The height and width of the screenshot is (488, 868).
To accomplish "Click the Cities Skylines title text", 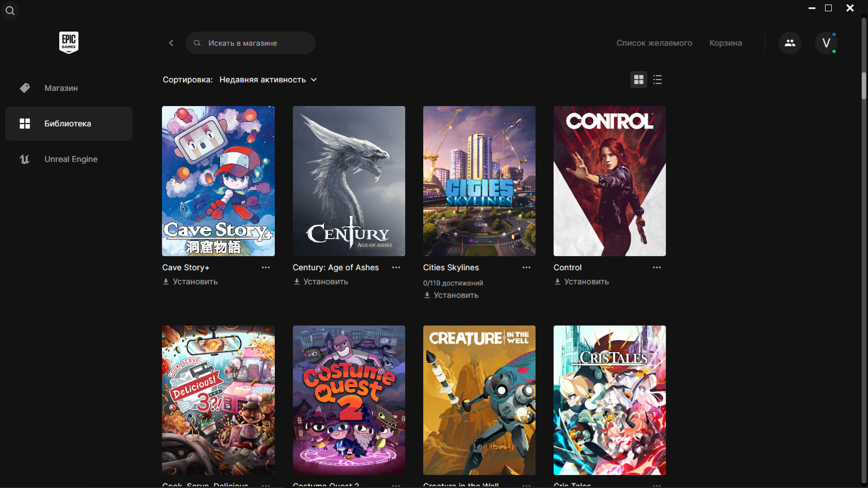I will [451, 267].
